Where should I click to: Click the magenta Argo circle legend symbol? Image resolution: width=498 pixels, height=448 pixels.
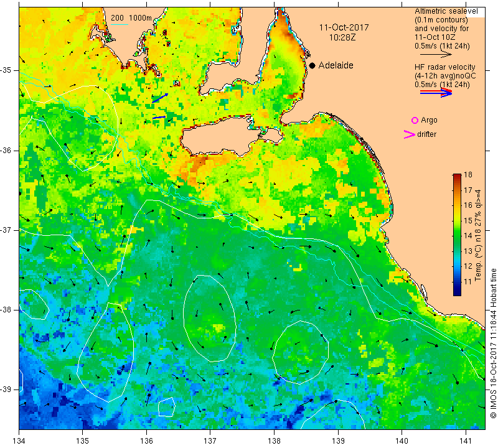[415, 120]
